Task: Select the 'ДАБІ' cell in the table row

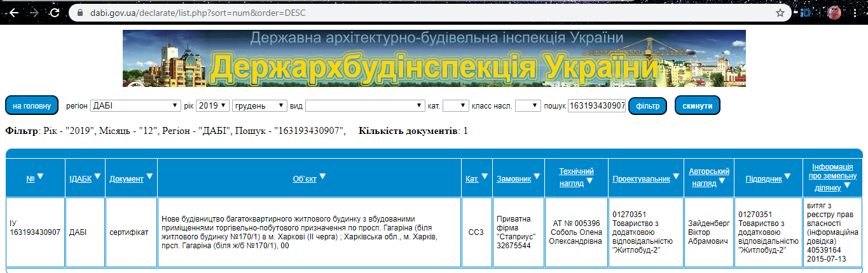Action: tap(85, 232)
